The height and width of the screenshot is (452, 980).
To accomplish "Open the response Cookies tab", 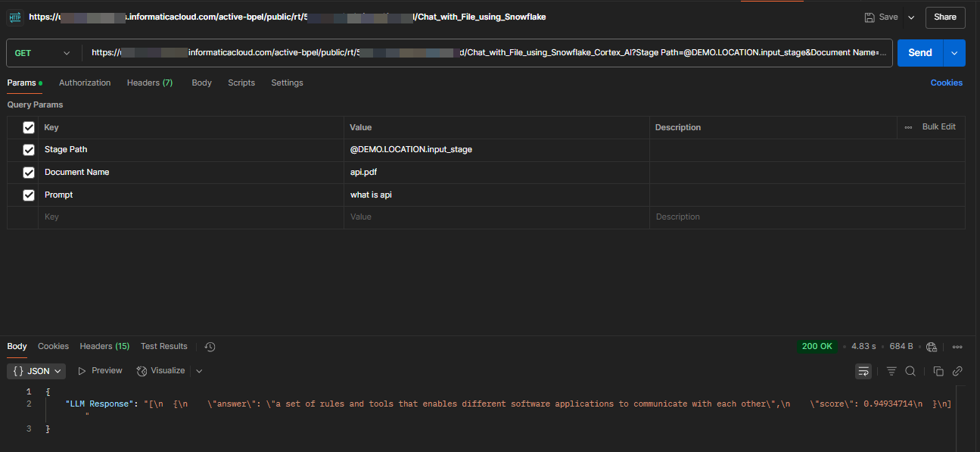I will [x=53, y=346].
